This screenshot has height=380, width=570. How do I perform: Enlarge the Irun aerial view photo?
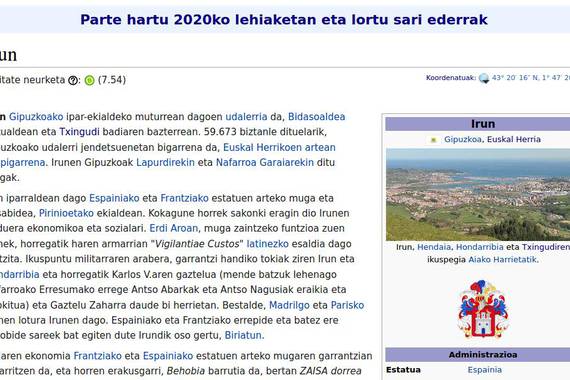478,195
